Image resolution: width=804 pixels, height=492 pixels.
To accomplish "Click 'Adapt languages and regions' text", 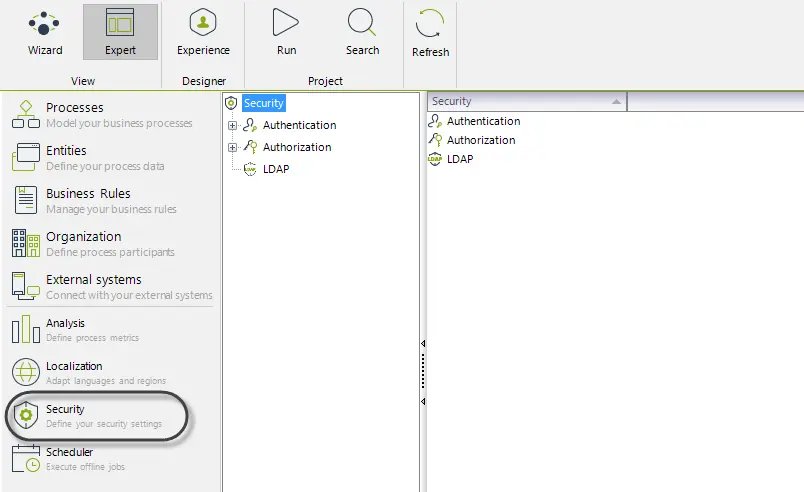I will pyautogui.click(x=106, y=381).
